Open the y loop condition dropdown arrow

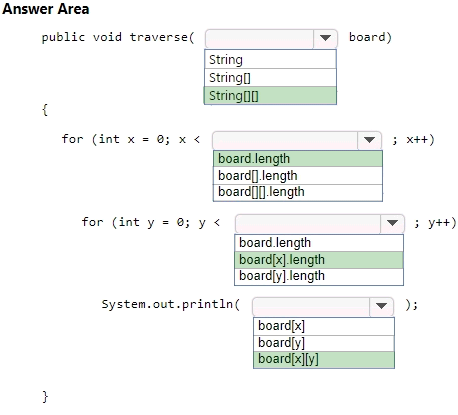(x=392, y=223)
